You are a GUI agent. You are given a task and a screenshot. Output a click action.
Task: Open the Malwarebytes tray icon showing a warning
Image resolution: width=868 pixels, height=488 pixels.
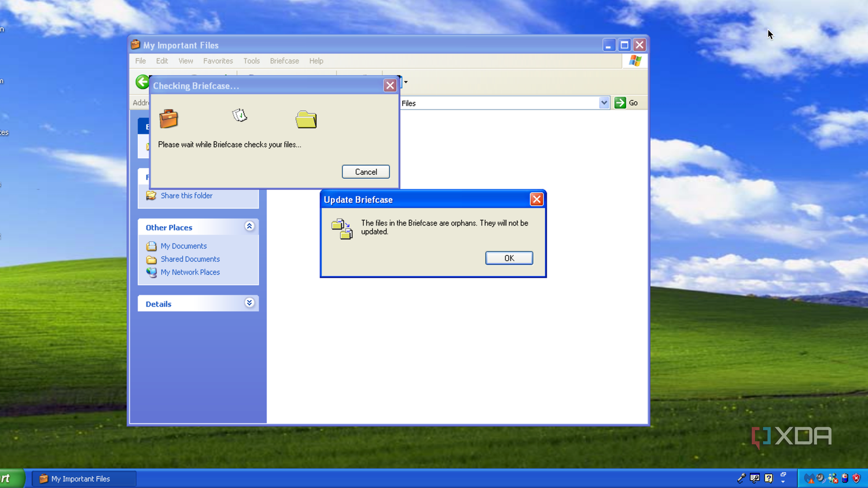(810, 478)
